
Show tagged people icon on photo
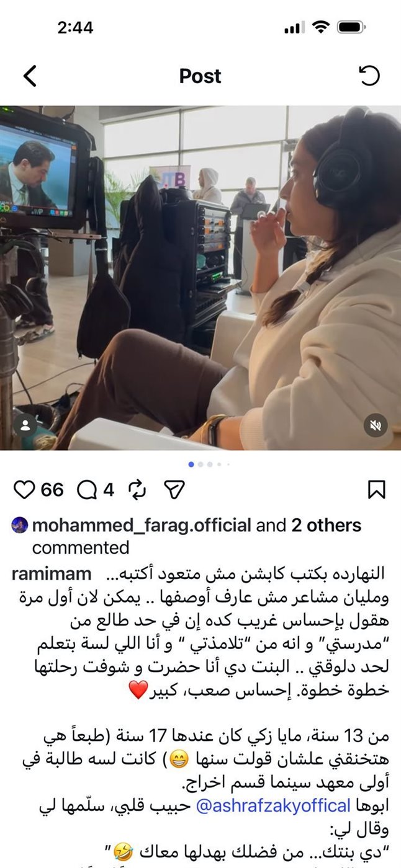click(x=25, y=425)
